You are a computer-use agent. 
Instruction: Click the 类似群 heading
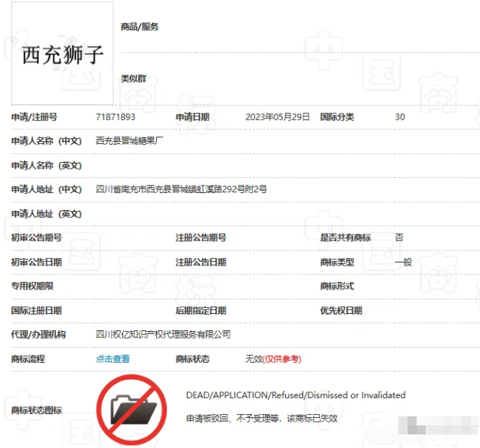(x=133, y=78)
